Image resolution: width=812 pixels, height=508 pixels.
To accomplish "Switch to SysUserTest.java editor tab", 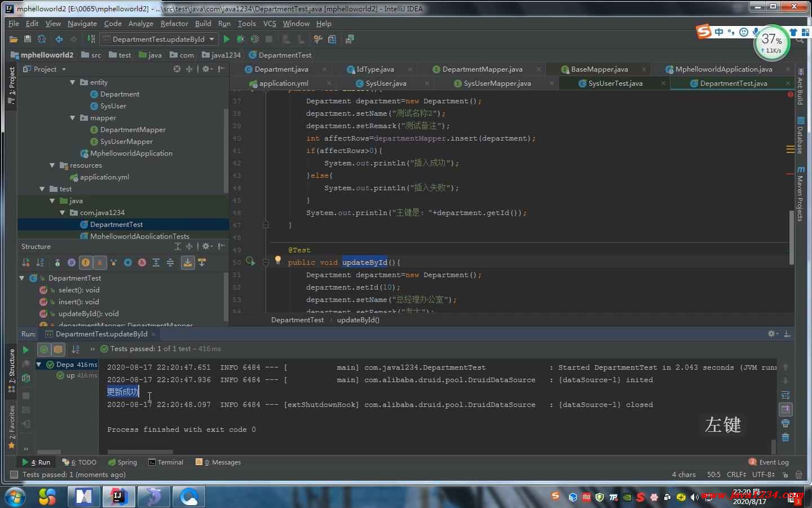I will tap(615, 84).
